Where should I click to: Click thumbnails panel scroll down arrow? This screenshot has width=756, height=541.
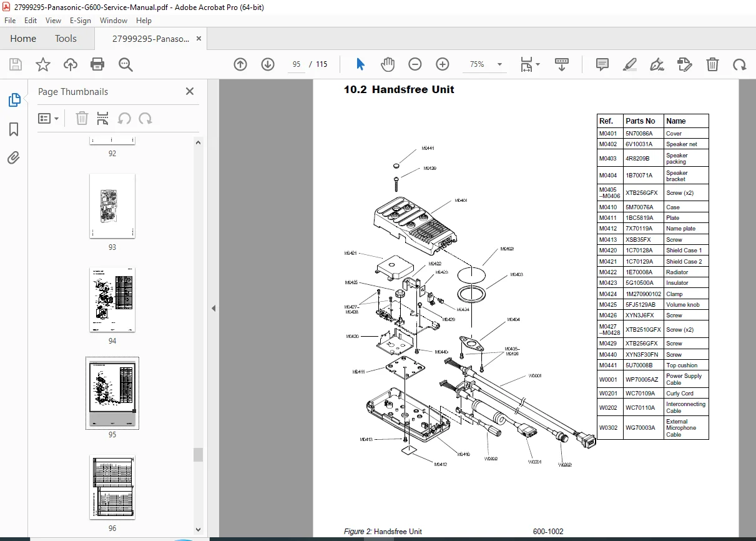[x=199, y=530]
